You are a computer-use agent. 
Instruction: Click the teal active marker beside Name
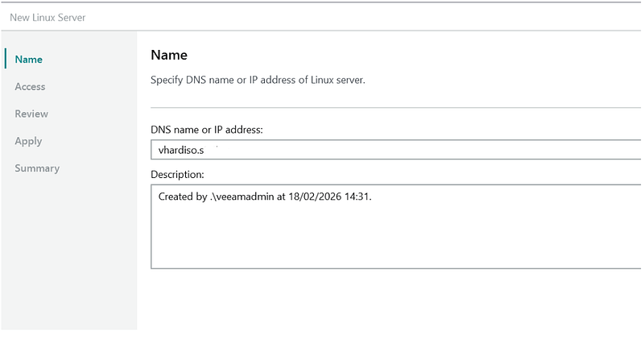click(x=6, y=59)
